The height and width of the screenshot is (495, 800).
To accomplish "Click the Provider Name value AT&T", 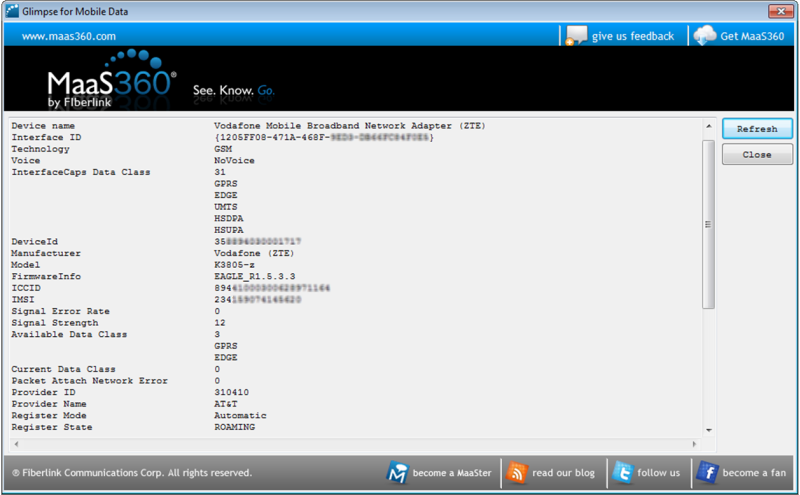I will coord(226,404).
